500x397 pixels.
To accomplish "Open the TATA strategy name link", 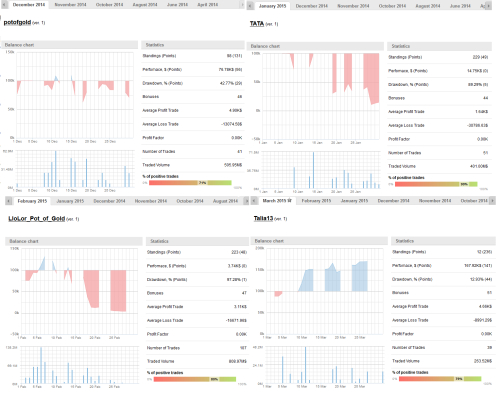I will [257, 24].
